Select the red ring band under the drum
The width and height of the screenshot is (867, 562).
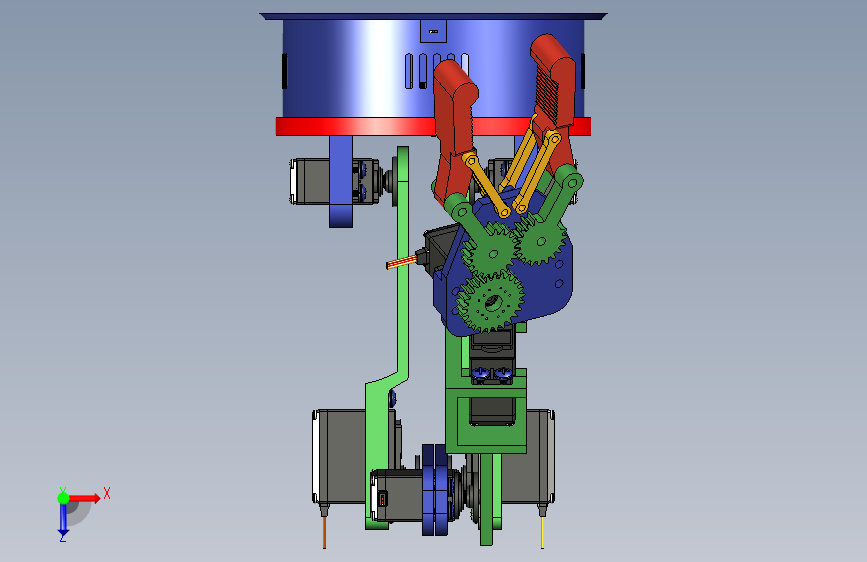pos(354,127)
